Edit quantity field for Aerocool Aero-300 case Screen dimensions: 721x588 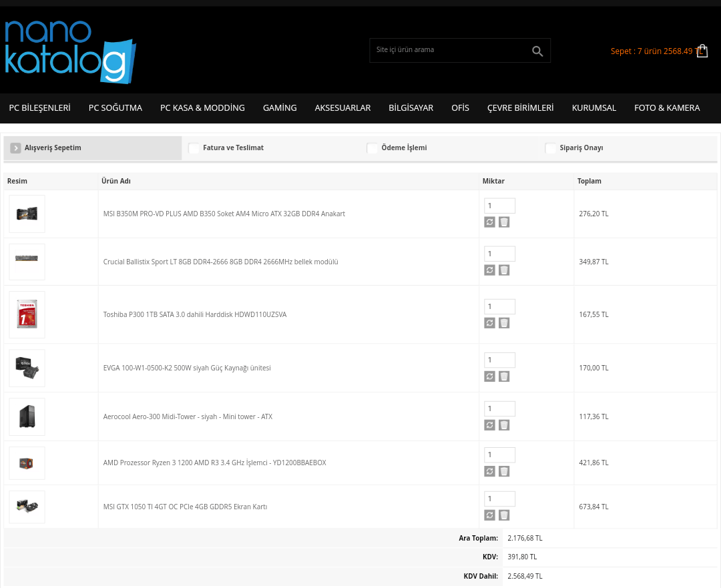[499, 408]
